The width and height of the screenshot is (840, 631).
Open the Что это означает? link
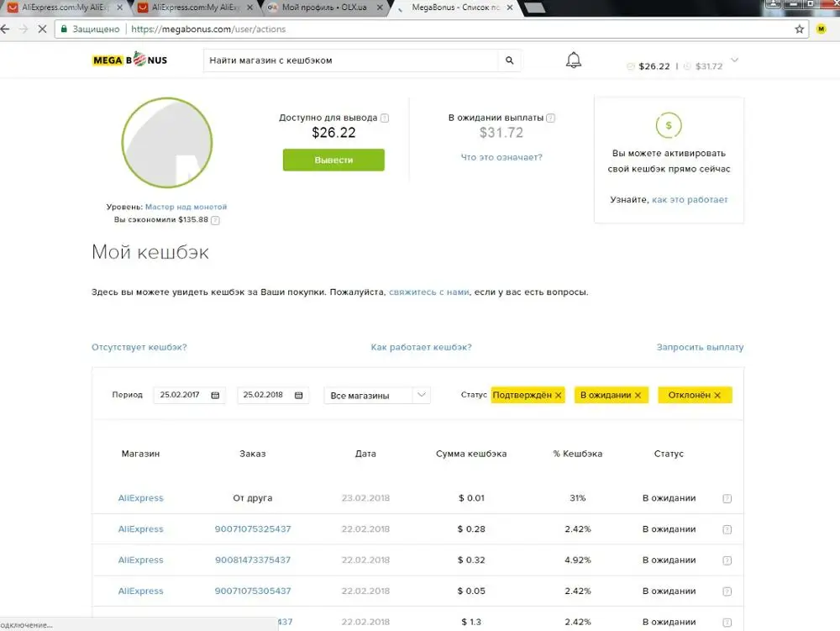(x=501, y=157)
